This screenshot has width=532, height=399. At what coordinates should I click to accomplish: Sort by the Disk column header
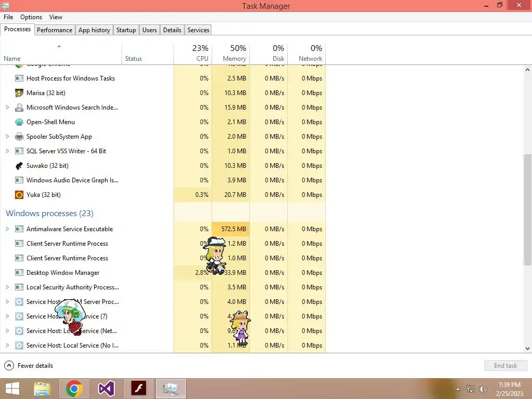point(269,54)
